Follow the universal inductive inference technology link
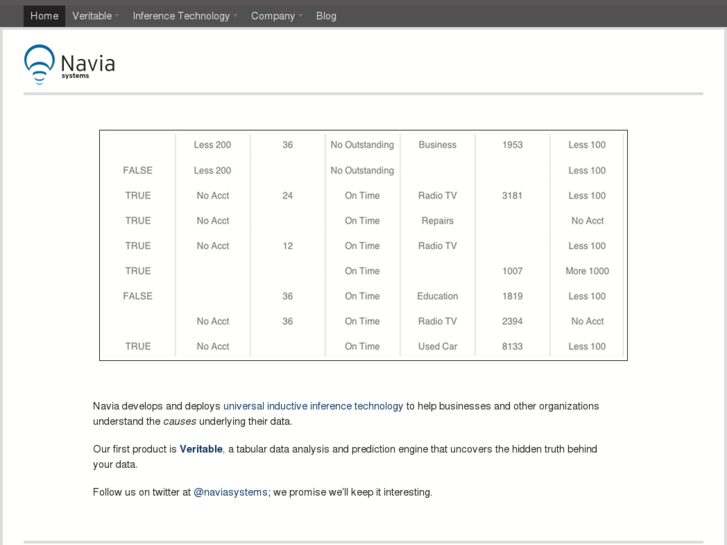Viewport: 727px width, 545px height. (x=313, y=406)
